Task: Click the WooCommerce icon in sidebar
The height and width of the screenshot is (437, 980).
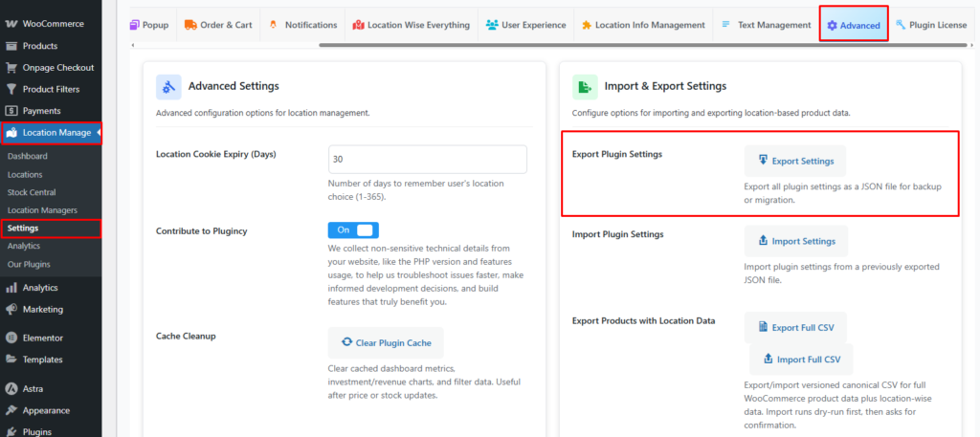Action: point(11,23)
